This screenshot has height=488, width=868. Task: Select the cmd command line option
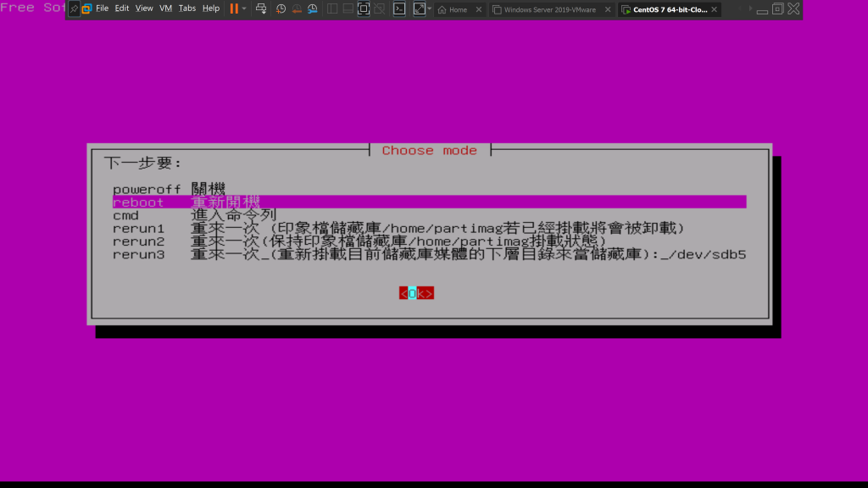click(x=125, y=215)
